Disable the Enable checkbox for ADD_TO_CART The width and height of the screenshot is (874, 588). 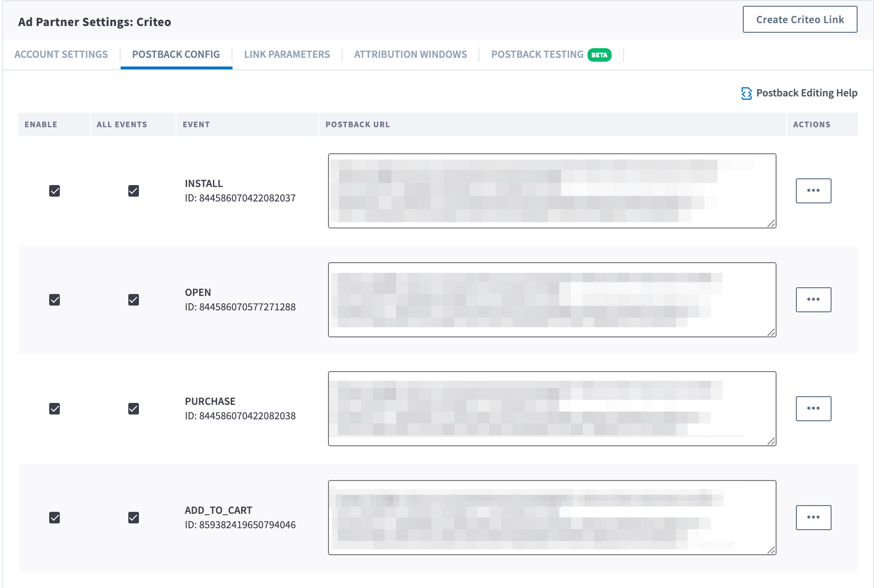pos(55,518)
